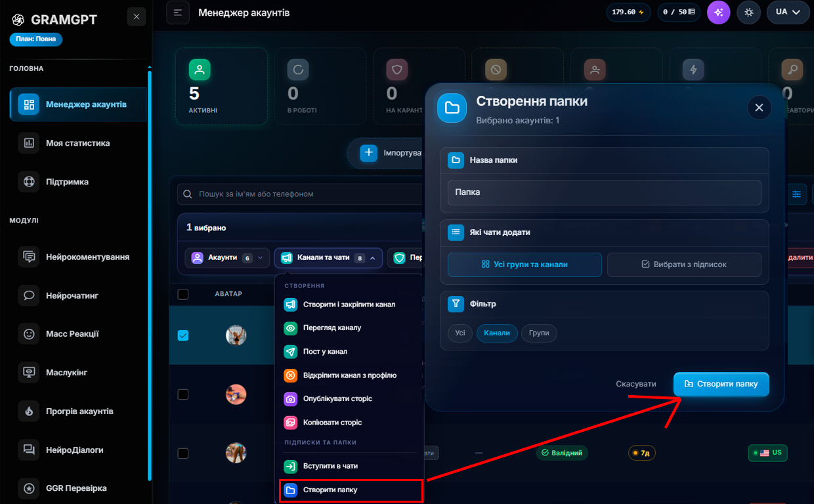Open the Нейрочатинг chat bubble icon
Screen dimensions: 814x504
pos(29,295)
